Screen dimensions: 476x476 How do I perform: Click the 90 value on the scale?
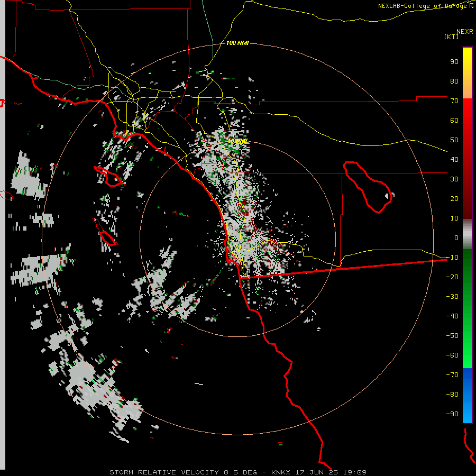coord(454,62)
